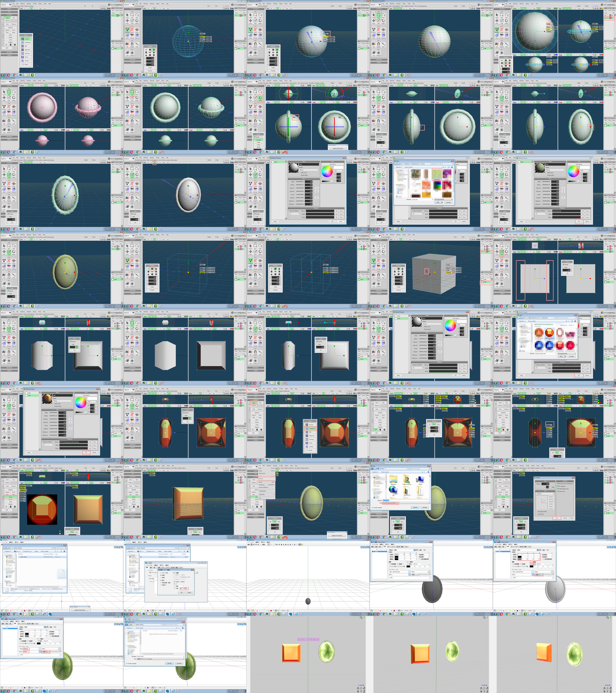The height and width of the screenshot is (693, 616).
Task: Click Help button in X Export dialog
Action: pyautogui.click(x=572, y=518)
